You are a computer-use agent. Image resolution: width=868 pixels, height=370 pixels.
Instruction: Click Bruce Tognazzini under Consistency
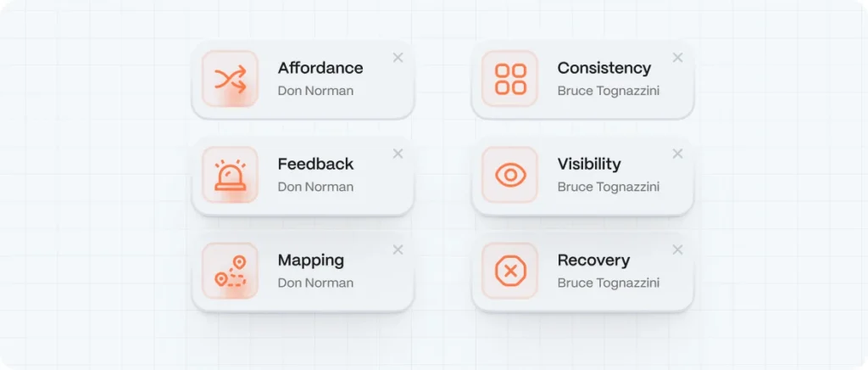coord(608,91)
